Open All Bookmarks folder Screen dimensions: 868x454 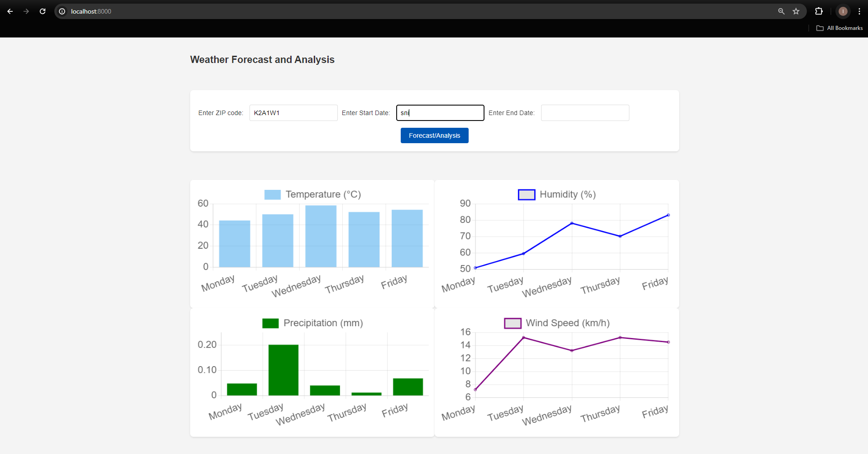pyautogui.click(x=839, y=28)
